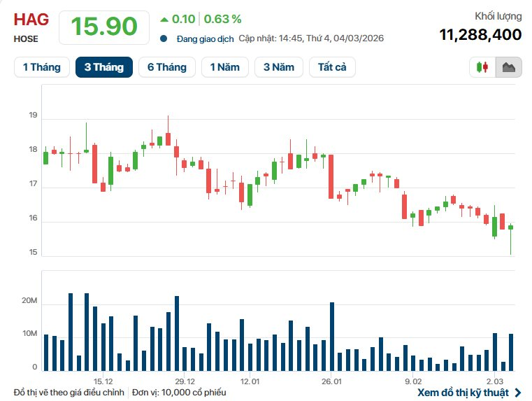This screenshot has width=532, height=401.
Task: Switch to the 6 Tháng range
Action: click(167, 67)
